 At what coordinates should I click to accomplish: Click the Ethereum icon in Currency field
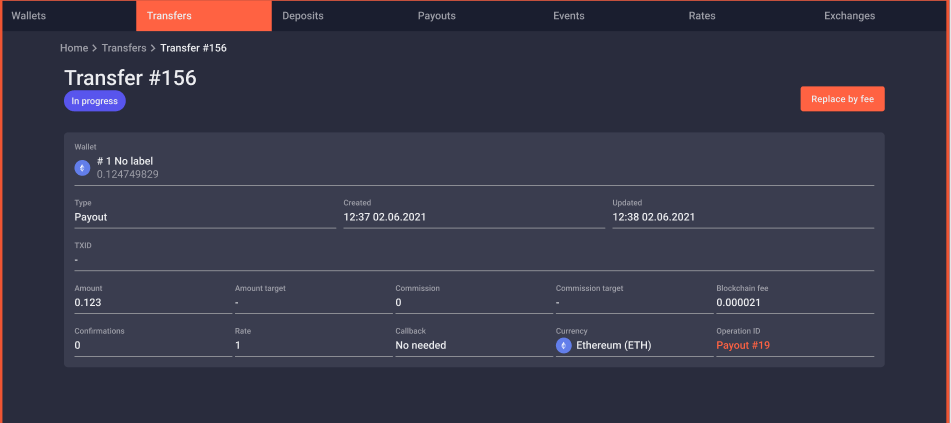[564, 345]
